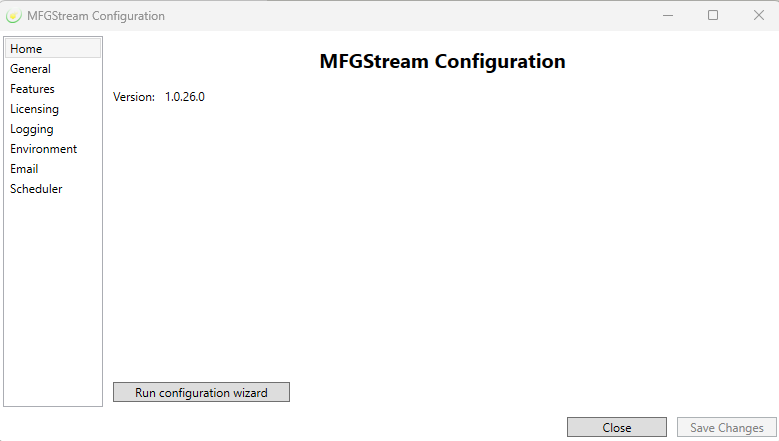
Task: Click the Save Changes button
Action: click(x=726, y=428)
